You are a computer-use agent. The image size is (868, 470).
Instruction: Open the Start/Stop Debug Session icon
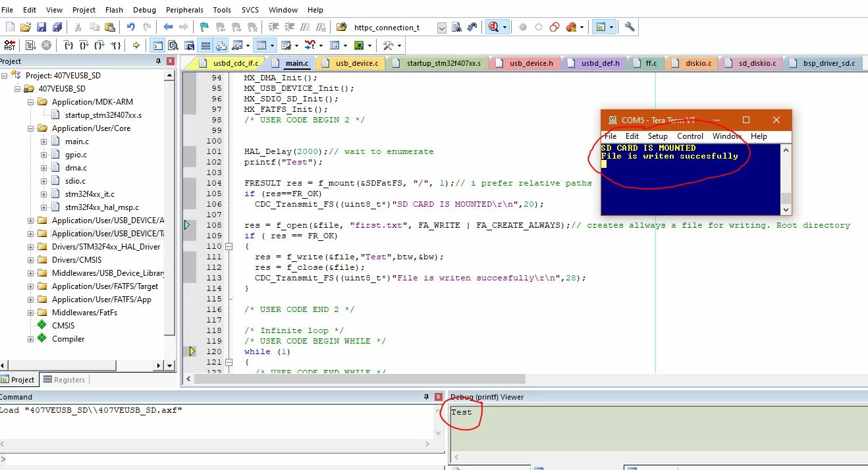[x=493, y=27]
